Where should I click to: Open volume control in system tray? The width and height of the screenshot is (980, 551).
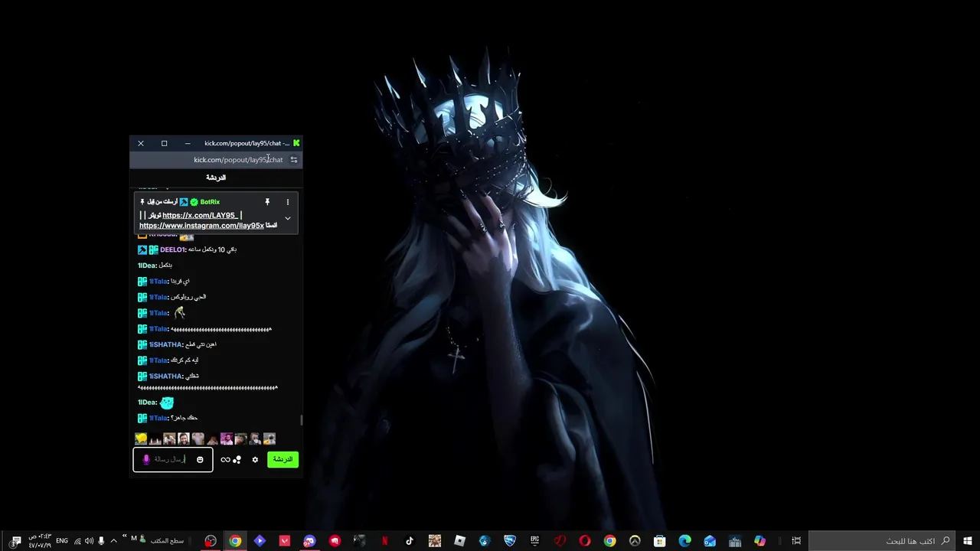(x=89, y=540)
